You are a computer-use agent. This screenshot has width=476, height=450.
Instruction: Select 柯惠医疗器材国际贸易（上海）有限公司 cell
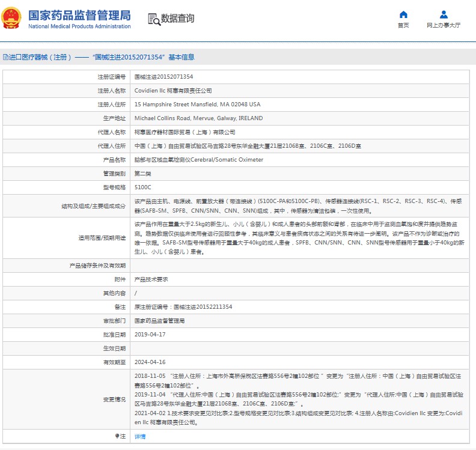pos(185,132)
